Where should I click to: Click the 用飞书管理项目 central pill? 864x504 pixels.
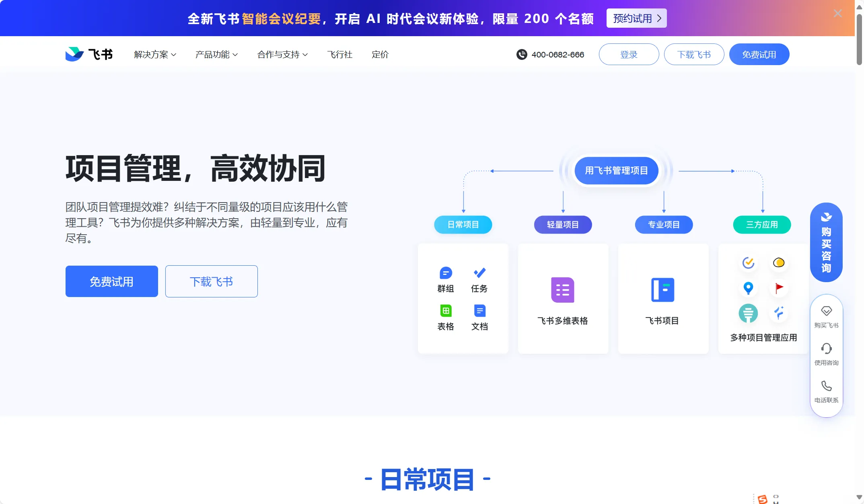pyautogui.click(x=617, y=171)
